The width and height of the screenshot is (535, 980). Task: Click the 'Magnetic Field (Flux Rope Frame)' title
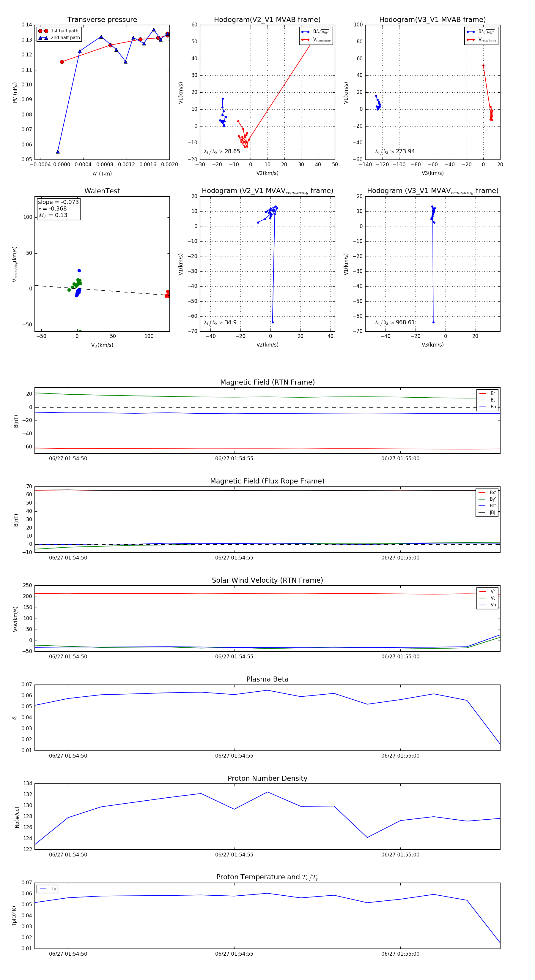267,481
